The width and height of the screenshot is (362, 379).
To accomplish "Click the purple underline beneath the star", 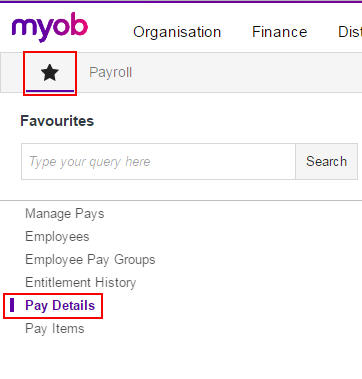I will click(50, 91).
